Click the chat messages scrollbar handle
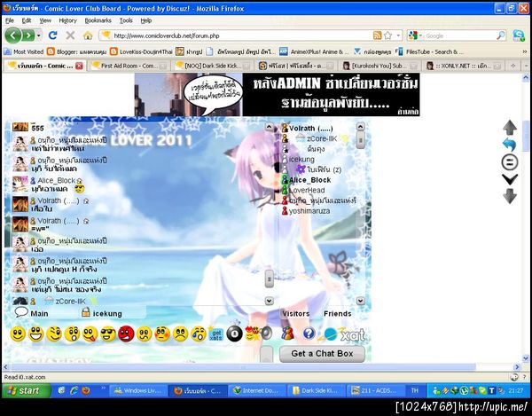 point(269,279)
